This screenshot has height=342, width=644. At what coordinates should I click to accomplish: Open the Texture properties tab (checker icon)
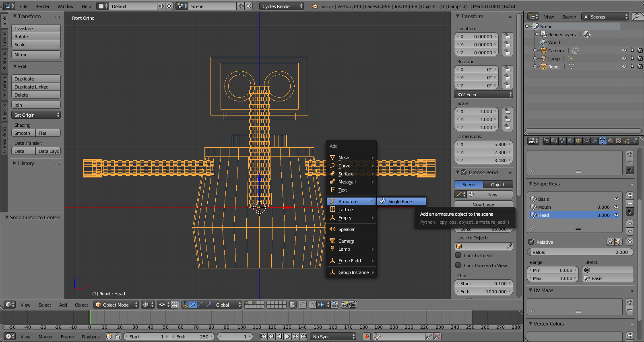[619, 141]
